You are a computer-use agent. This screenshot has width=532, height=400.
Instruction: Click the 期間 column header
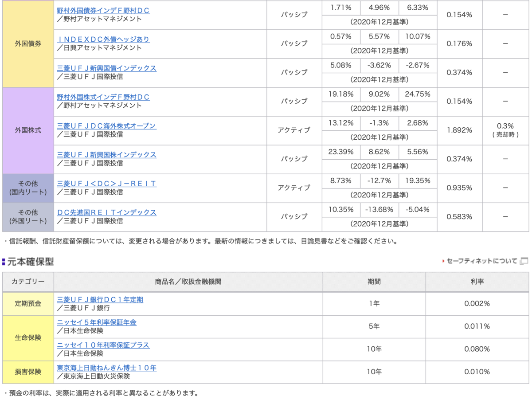pyautogui.click(x=374, y=281)
